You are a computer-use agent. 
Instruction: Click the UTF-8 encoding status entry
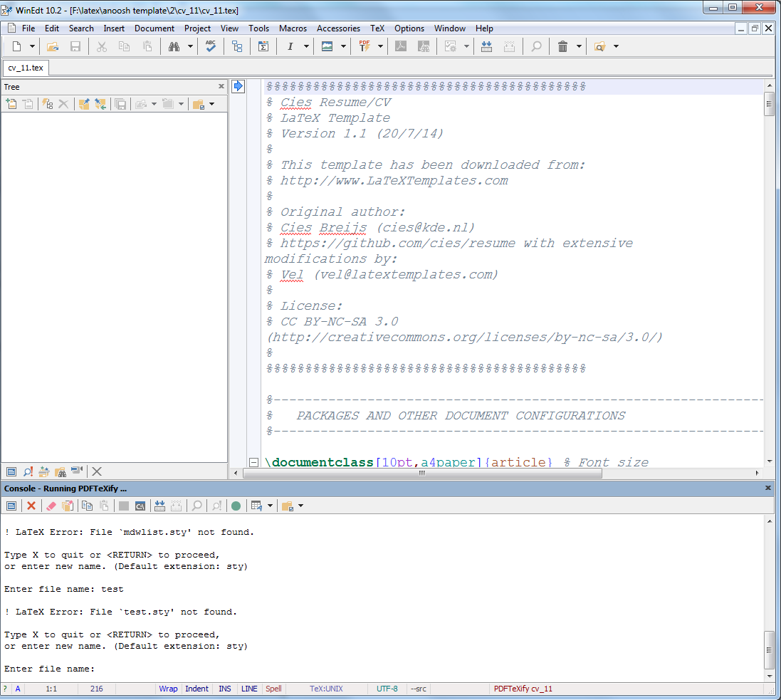tap(387, 689)
